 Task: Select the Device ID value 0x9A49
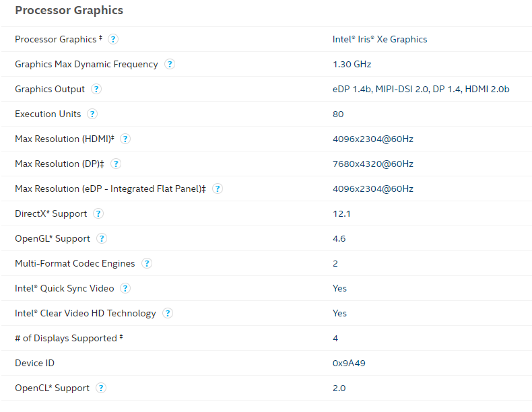[349, 364]
